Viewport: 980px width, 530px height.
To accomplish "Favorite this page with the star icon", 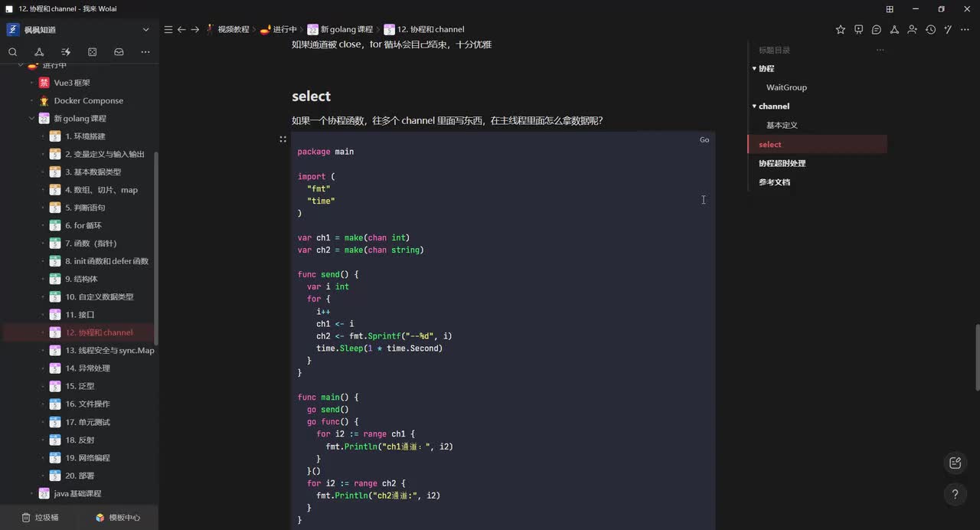I will pos(841,29).
